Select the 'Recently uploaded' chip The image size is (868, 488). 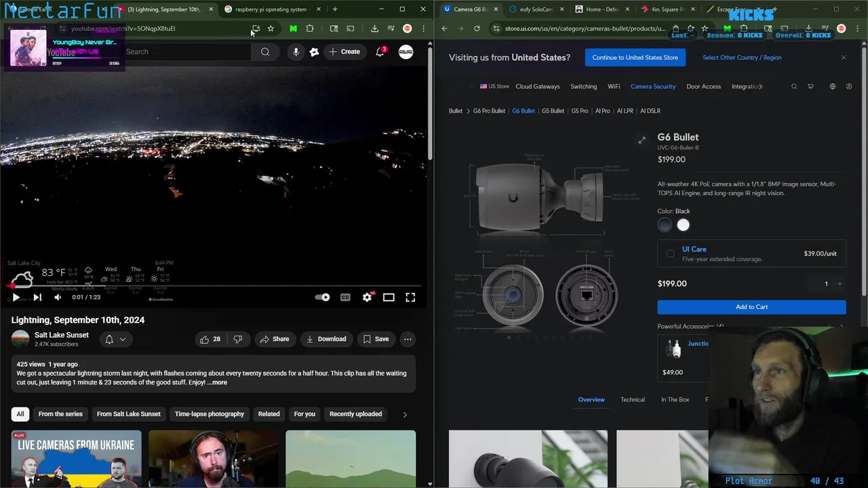coord(355,414)
